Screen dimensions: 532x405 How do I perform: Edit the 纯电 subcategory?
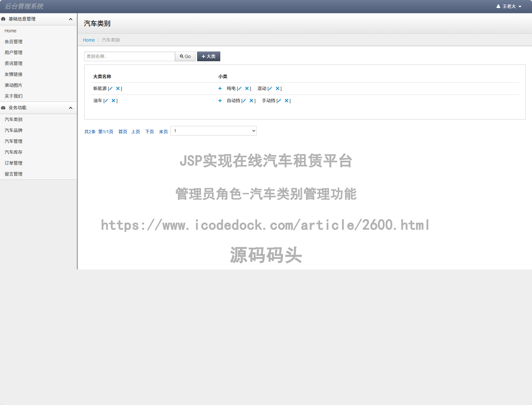[239, 88]
